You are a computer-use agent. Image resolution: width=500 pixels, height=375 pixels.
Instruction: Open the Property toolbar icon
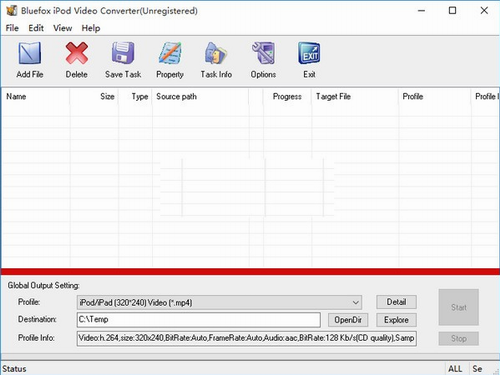pos(170,53)
